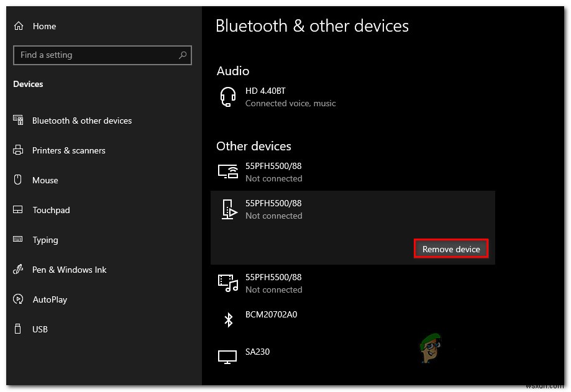The width and height of the screenshot is (571, 392).
Task: Open the Bluetooth & other devices page
Action: click(x=81, y=121)
